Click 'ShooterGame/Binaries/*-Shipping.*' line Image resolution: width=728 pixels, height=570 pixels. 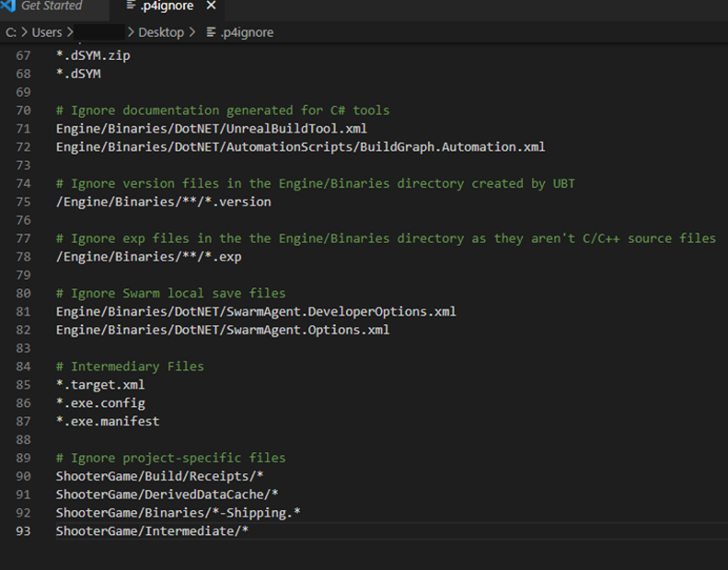pos(179,513)
